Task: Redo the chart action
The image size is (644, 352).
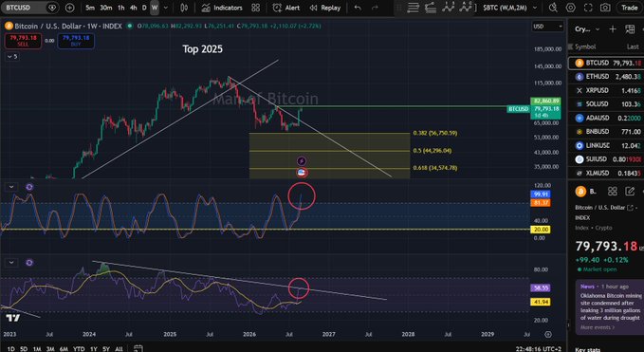Action: pyautogui.click(x=375, y=8)
